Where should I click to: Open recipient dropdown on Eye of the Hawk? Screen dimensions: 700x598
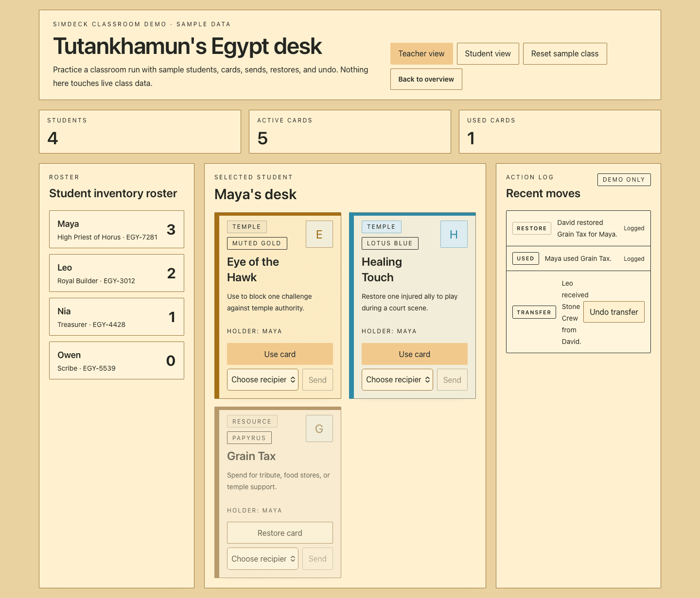262,379
